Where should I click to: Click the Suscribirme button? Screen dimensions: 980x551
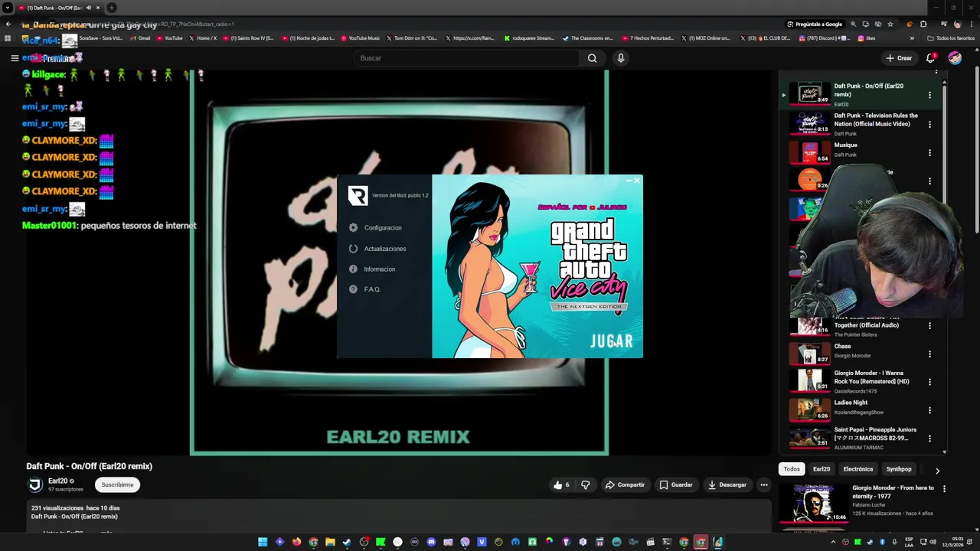(x=117, y=484)
